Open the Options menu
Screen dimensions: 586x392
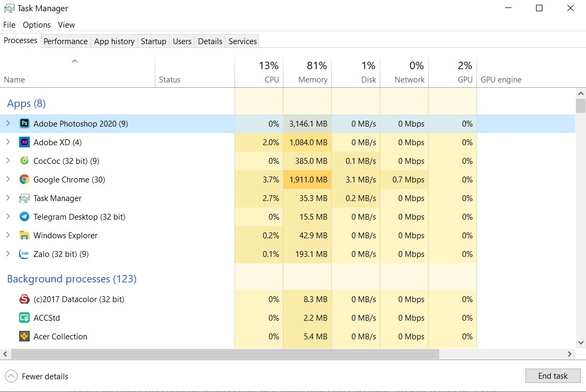(x=37, y=25)
